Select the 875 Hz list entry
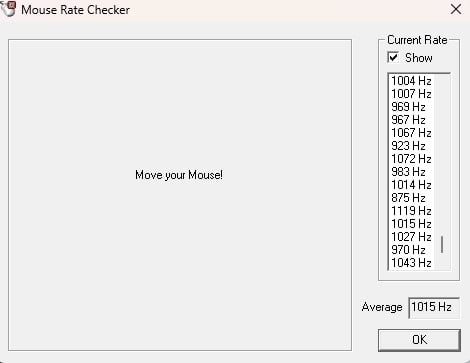Viewport: 470px width, 363px height. (408, 198)
